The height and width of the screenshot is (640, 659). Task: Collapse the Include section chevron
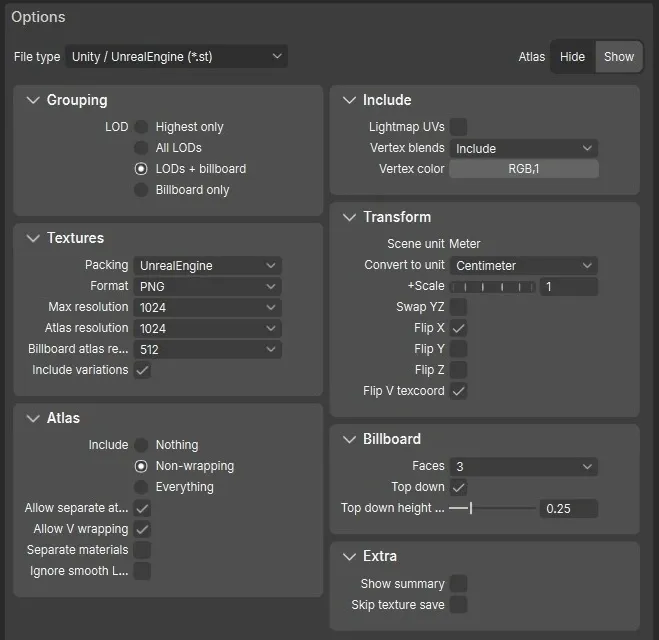[x=349, y=100]
